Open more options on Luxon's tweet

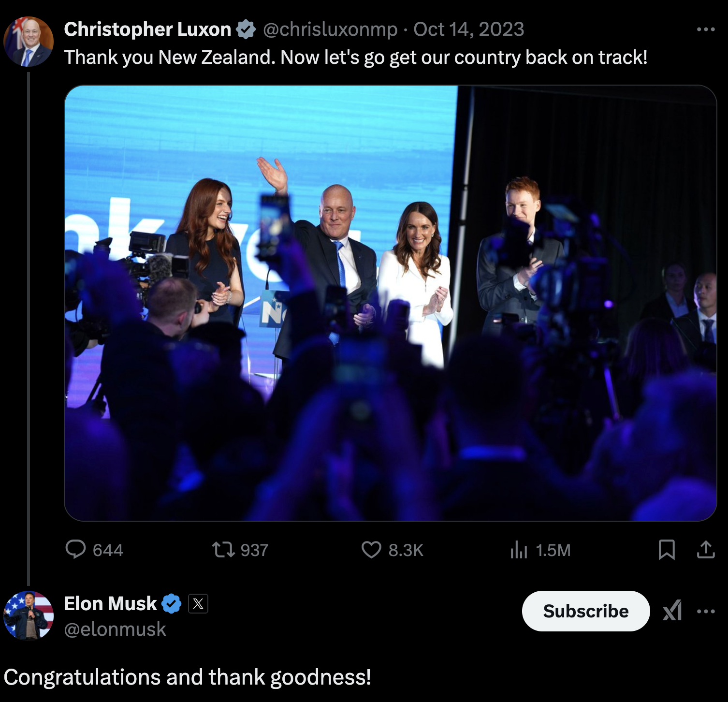click(706, 29)
